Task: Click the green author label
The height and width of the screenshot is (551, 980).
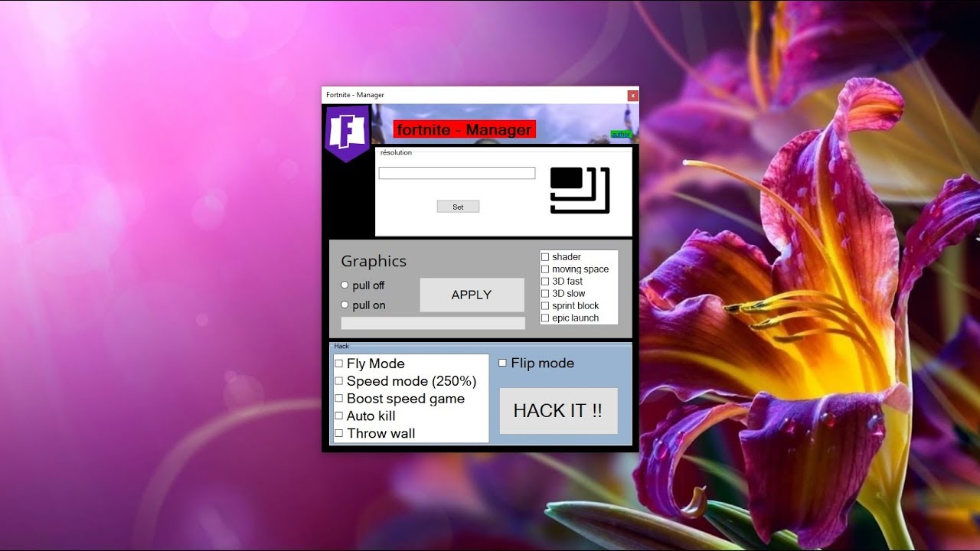Action: point(621,135)
